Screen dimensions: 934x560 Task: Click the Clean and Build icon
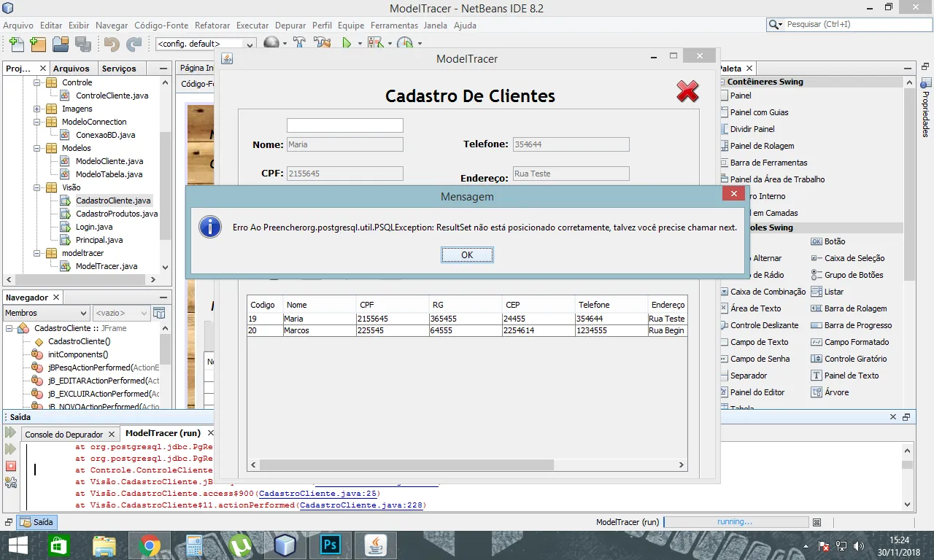[322, 44]
